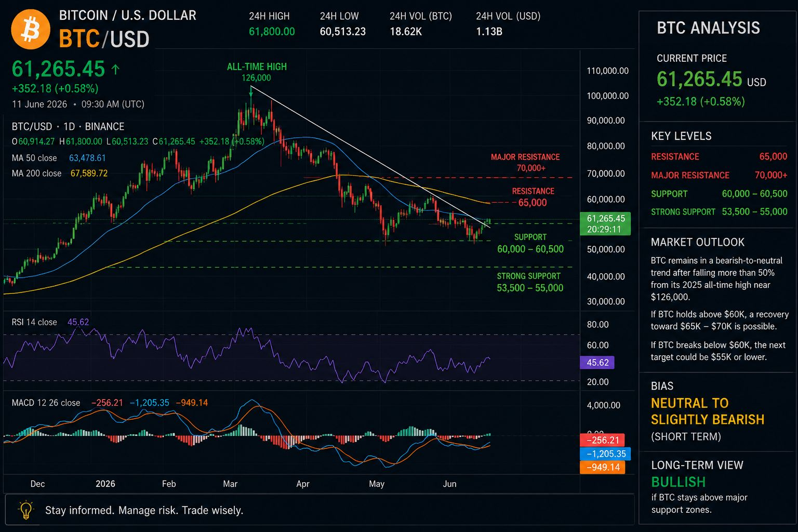Click the 'KEY LEVELS' section heading
This screenshot has width=798, height=532.
[x=681, y=136]
